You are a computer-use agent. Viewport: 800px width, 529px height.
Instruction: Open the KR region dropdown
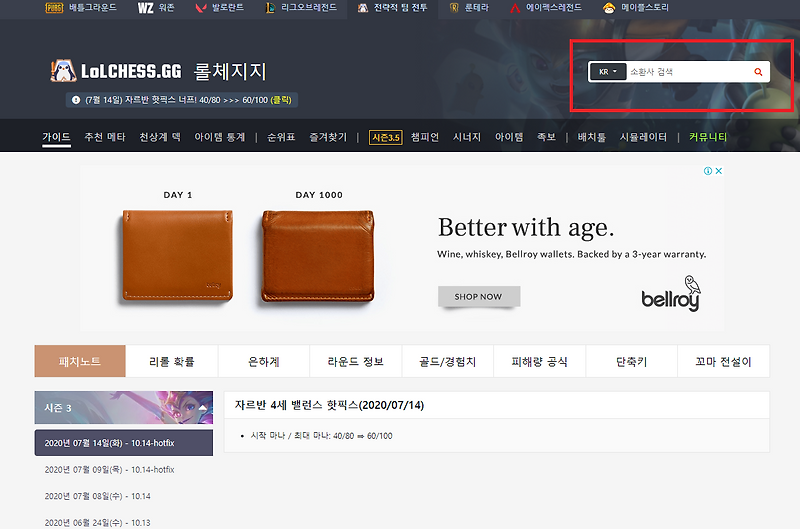[607, 72]
